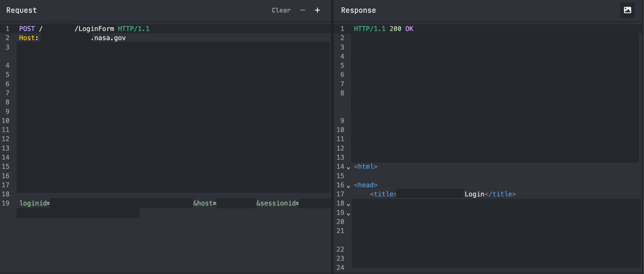Collapse the html tag on line 14
The image size is (644, 274).
tap(348, 168)
